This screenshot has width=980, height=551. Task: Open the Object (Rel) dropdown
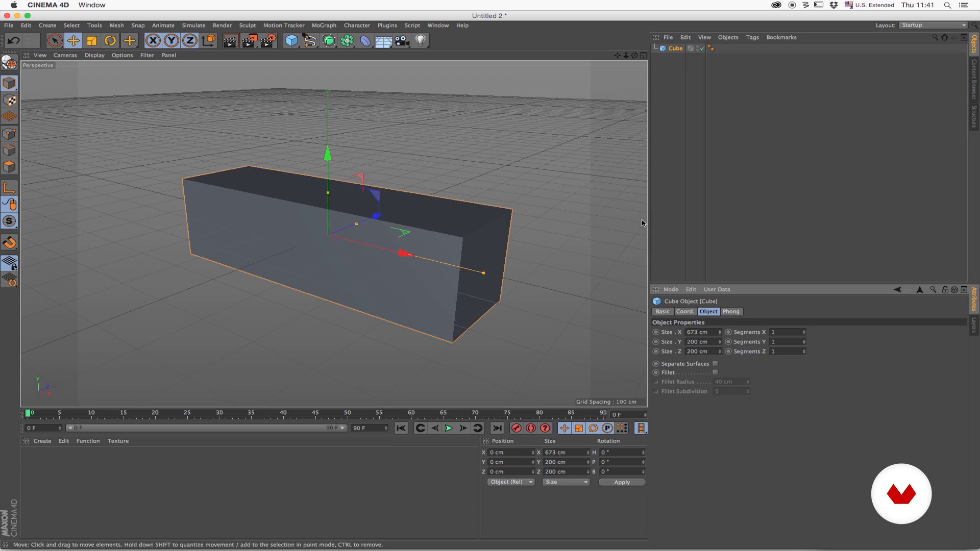[510, 482]
